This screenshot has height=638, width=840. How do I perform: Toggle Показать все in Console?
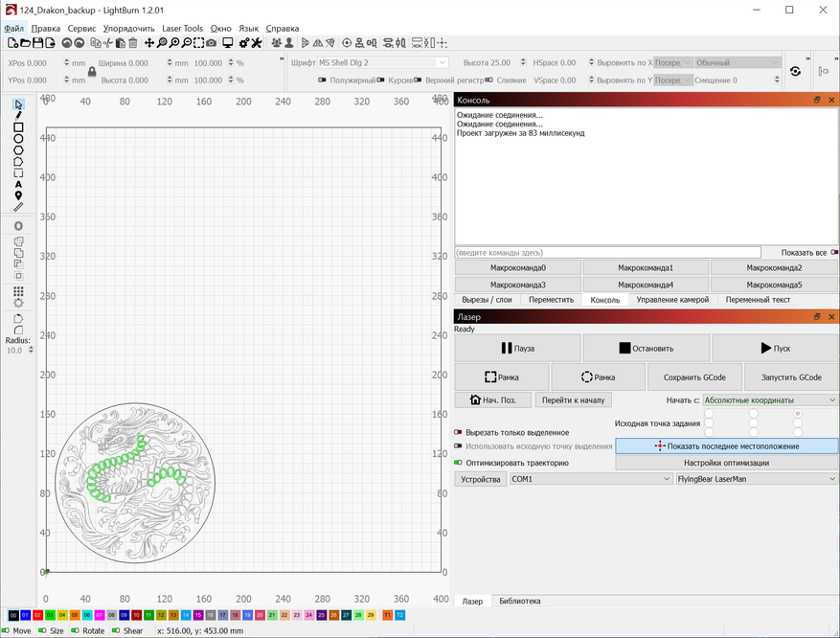pyautogui.click(x=834, y=252)
